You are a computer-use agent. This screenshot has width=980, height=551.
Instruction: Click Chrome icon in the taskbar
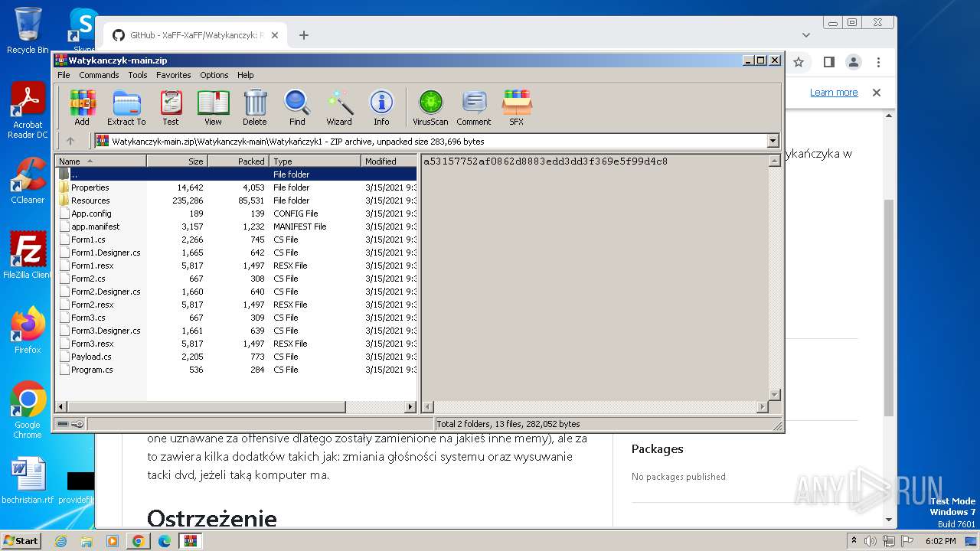point(139,540)
